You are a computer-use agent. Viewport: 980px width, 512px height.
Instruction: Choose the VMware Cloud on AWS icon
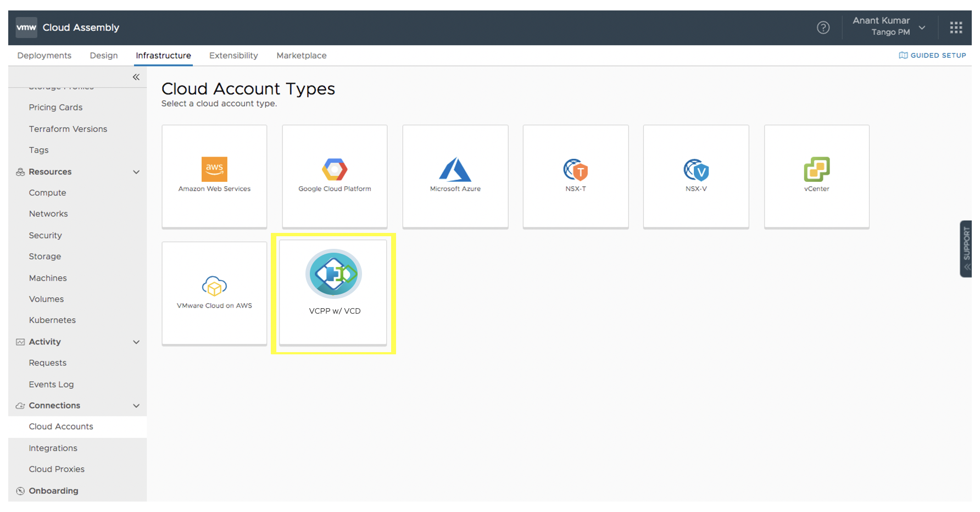coord(214,286)
